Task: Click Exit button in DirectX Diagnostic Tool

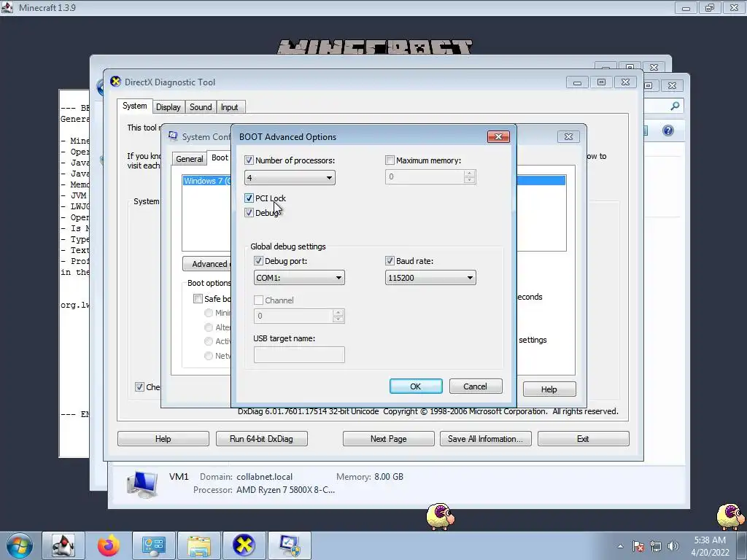Action: click(583, 438)
